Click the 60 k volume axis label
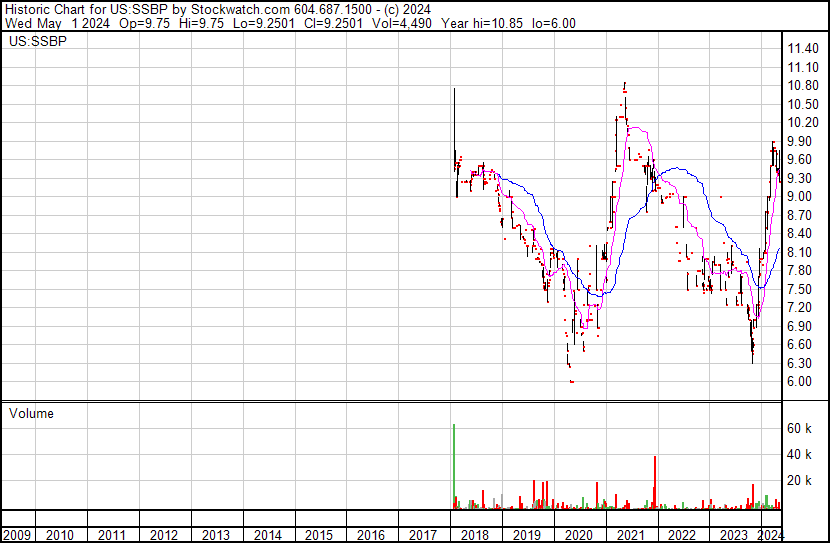 799,429
